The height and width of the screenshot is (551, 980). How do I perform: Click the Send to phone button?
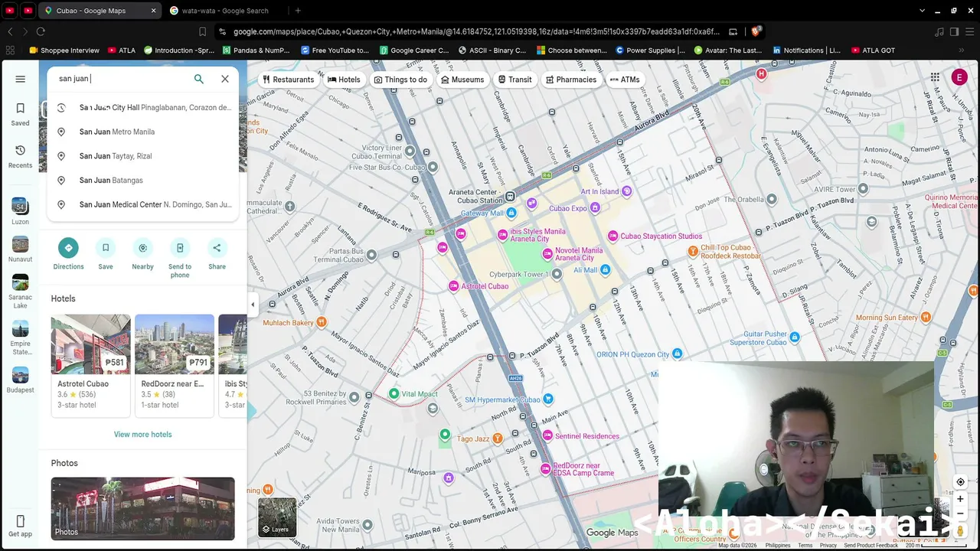180,258
